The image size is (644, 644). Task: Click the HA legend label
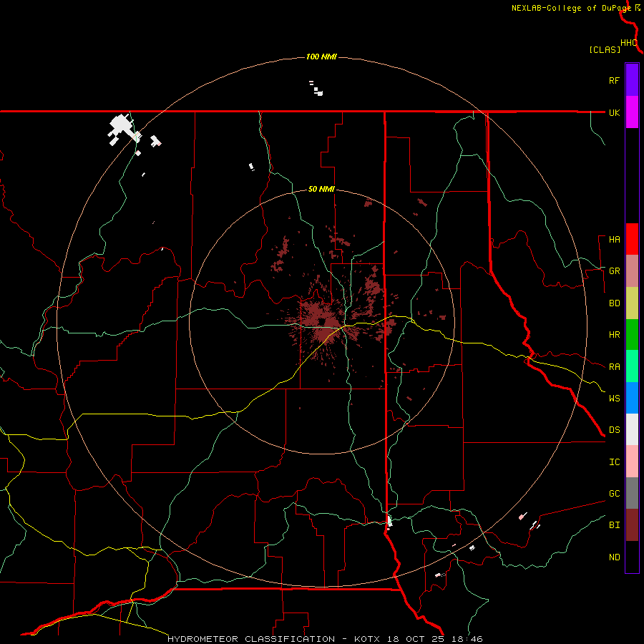(x=614, y=240)
